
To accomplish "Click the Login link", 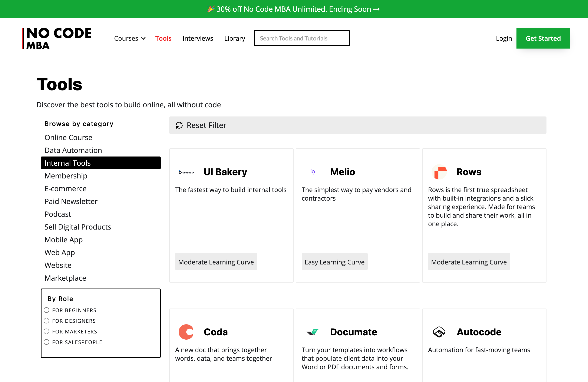I will pyautogui.click(x=504, y=38).
